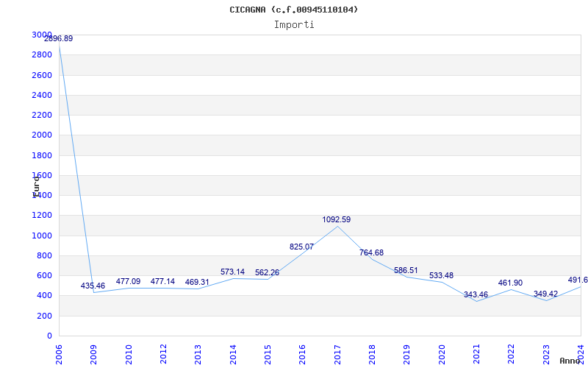Image resolution: width=588 pixels, height=368 pixels.
Task: Select the 1200 y-axis tick label
Action: [x=42, y=216]
